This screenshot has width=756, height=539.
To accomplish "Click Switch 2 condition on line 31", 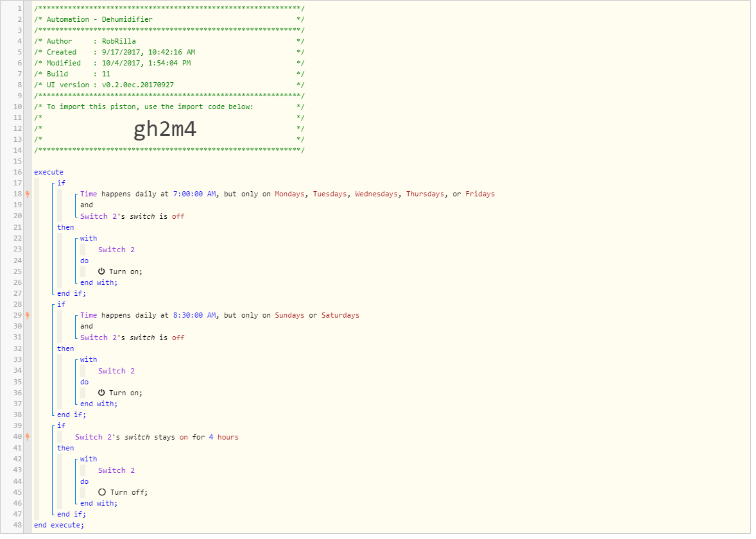I will [x=132, y=338].
